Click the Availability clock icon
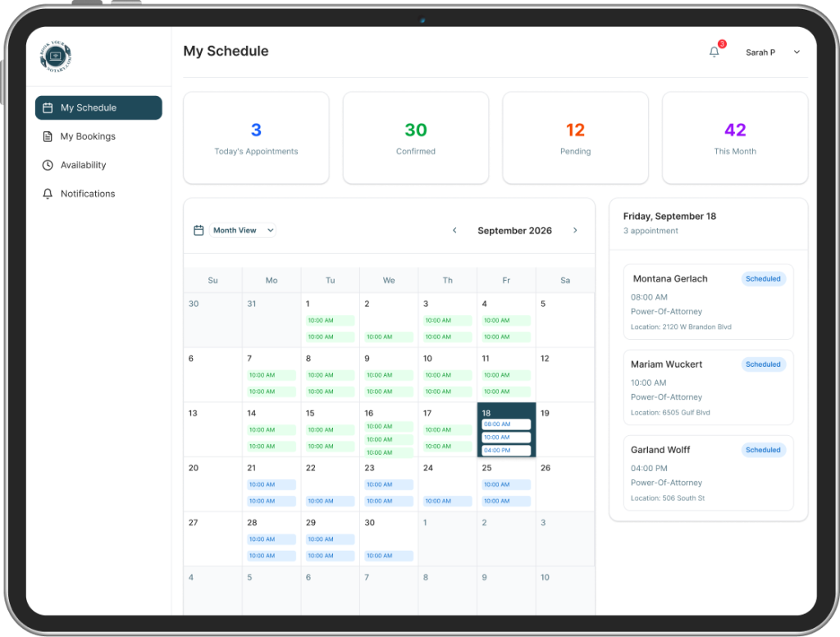The width and height of the screenshot is (840, 637). [x=48, y=165]
